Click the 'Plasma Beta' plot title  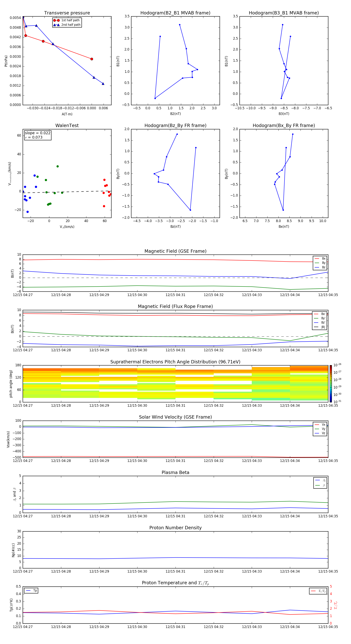click(x=175, y=472)
